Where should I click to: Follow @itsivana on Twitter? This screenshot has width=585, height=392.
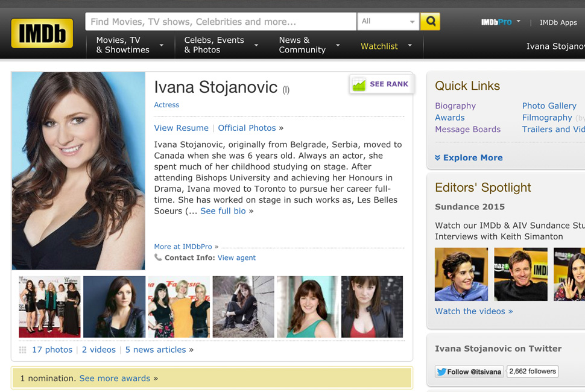[x=469, y=371]
